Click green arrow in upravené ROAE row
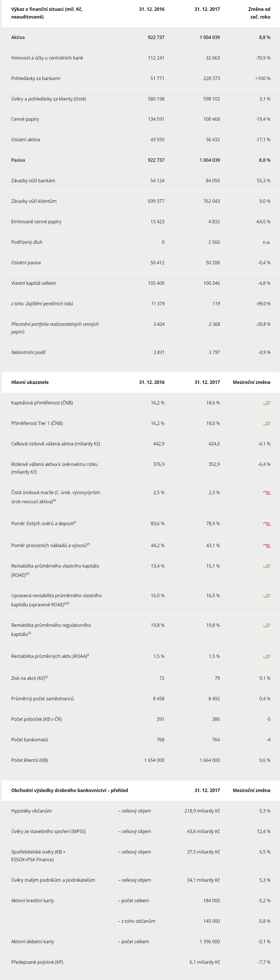Viewport: 280px width, 980px height. 267,596
